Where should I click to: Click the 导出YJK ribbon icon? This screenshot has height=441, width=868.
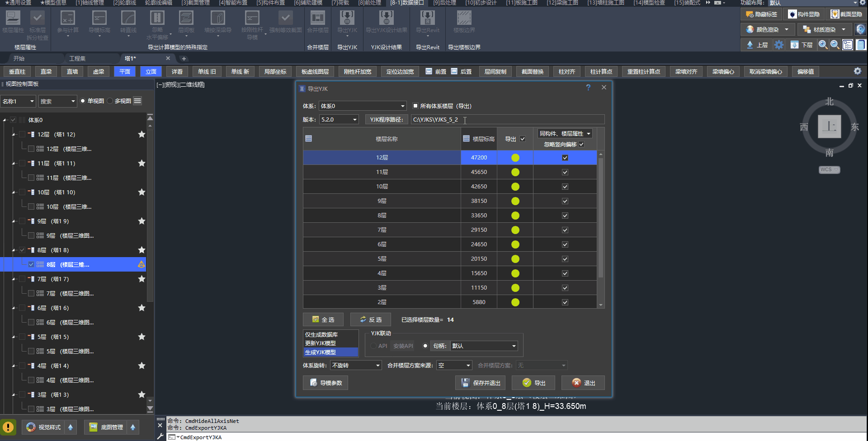click(347, 19)
